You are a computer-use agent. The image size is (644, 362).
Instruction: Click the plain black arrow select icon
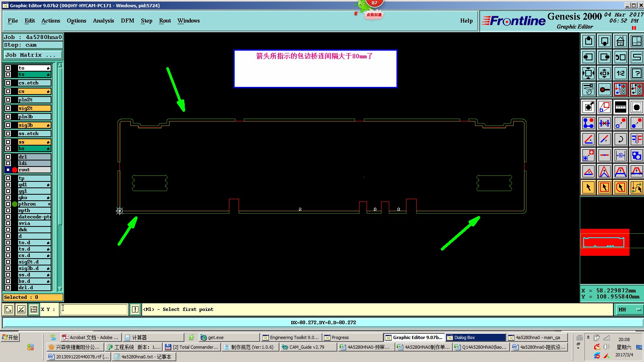[x=588, y=187]
